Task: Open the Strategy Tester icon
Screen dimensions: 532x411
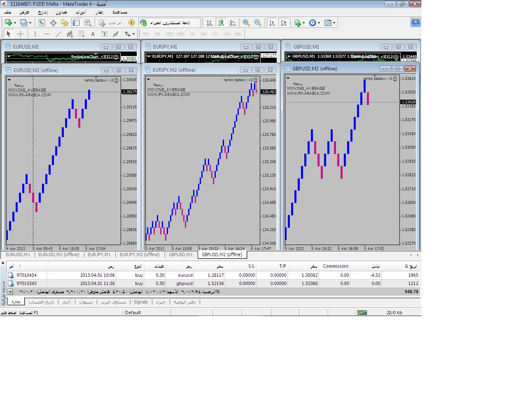Action: tap(88, 23)
